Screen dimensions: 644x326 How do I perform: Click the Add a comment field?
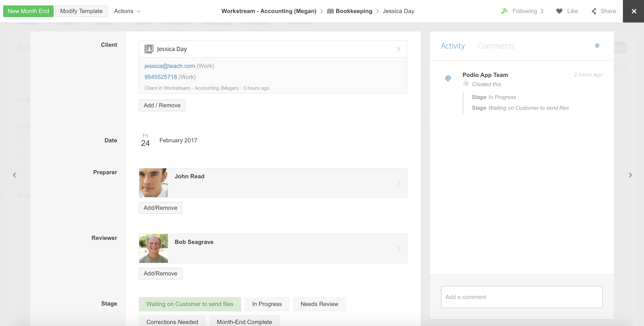coord(521,297)
